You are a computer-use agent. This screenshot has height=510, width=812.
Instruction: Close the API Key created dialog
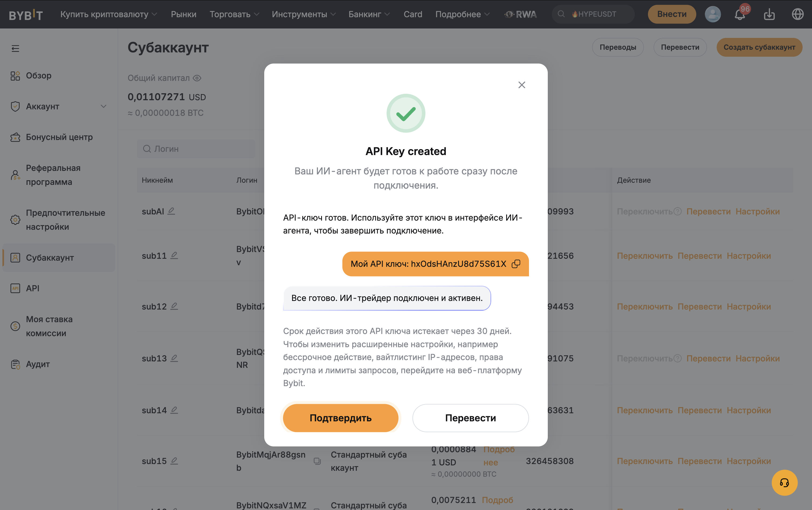(521, 85)
